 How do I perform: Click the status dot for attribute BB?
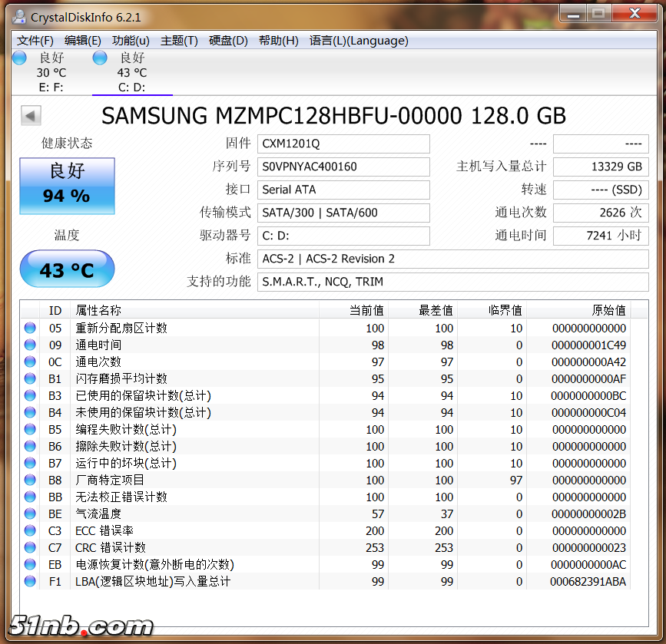(30, 497)
